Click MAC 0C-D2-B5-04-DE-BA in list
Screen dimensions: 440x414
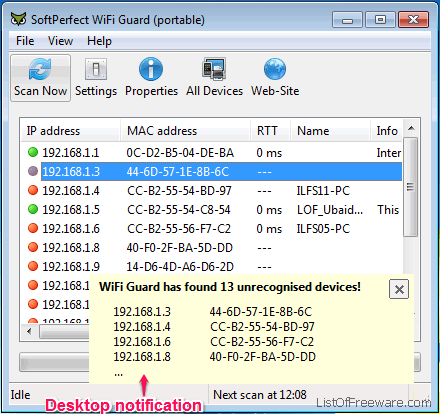(180, 153)
